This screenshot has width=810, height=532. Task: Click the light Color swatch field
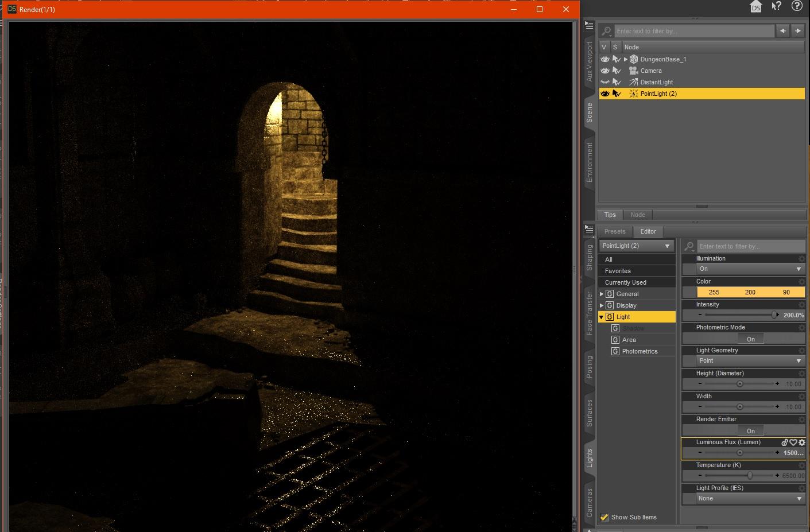point(751,292)
